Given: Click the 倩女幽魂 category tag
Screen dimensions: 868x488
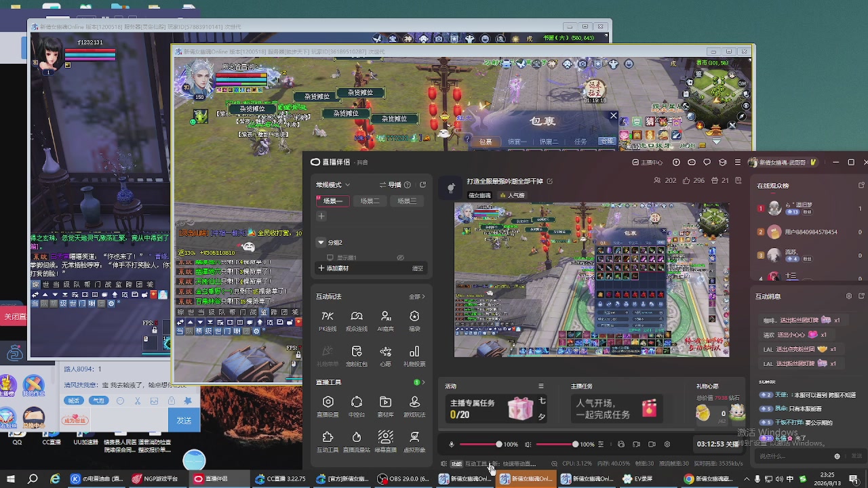Looking at the screenshot, I should (479, 195).
